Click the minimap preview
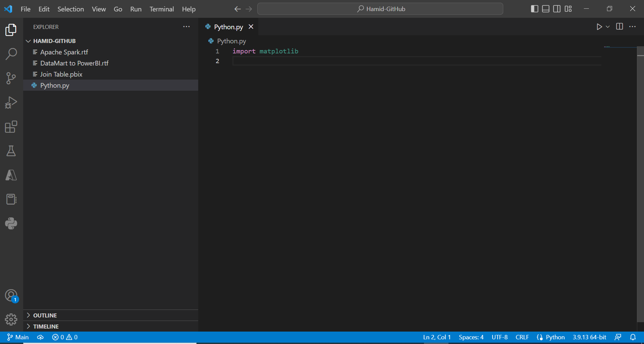This screenshot has height=344, width=644. click(x=620, y=47)
